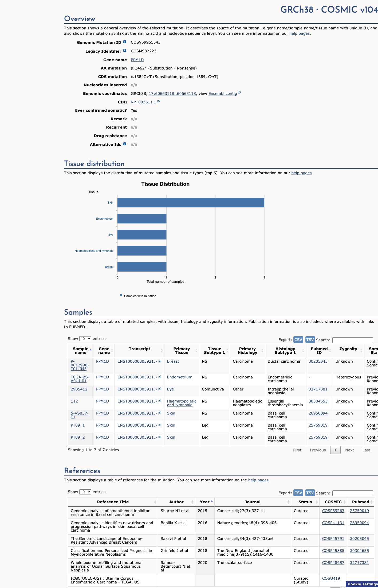The image size is (378, 588).
Task: Sort samples by Primary Tissue column
Action: tap(182, 351)
